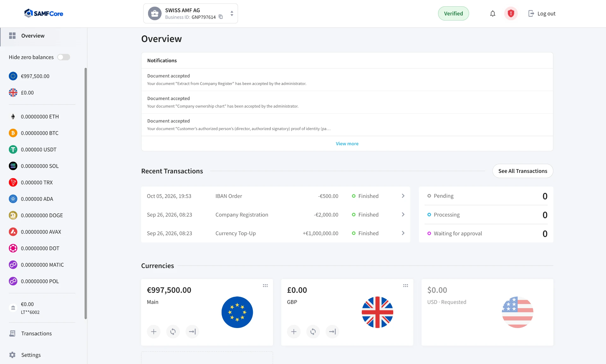This screenshot has width=606, height=364.
Task: Expand the Currency Top-Up transaction chevron
Action: point(403,233)
